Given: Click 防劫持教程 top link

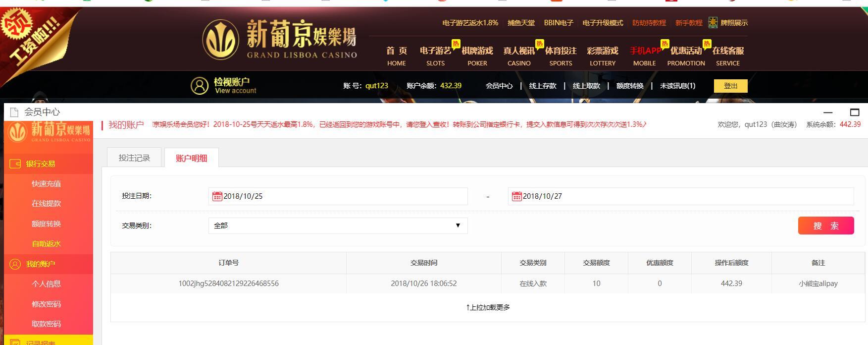Looking at the screenshot, I should 649,23.
